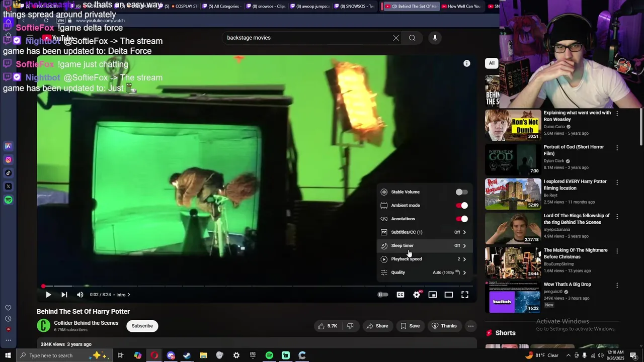Enter fullscreen mode

pyautogui.click(x=465, y=295)
